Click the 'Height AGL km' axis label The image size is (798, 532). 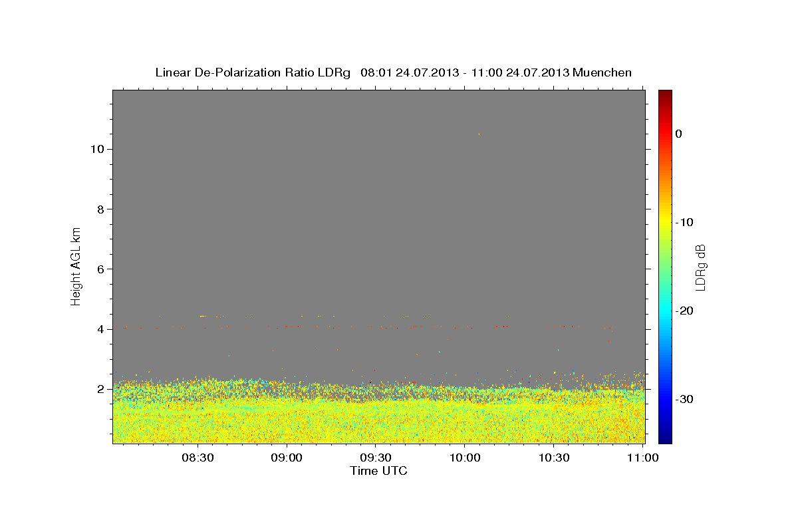pos(76,265)
